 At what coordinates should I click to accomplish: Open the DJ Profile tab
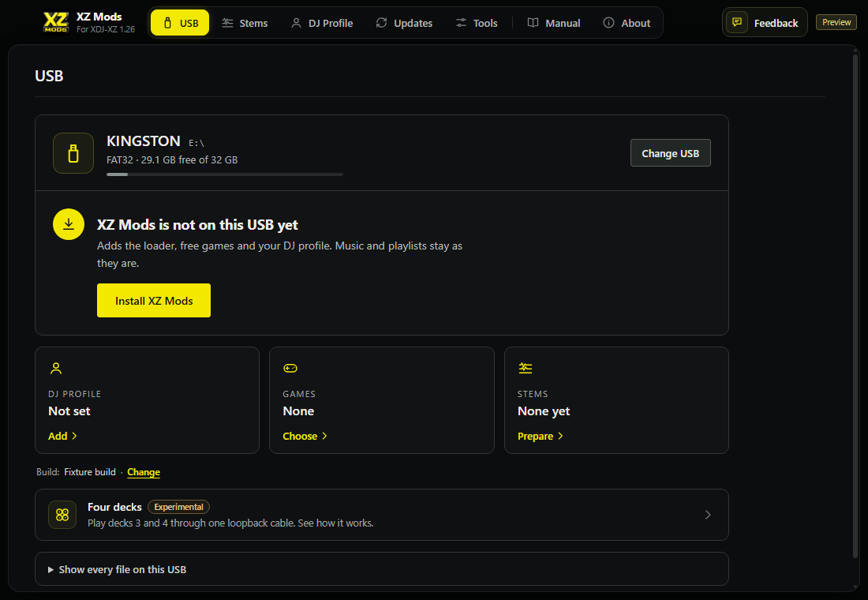322,23
